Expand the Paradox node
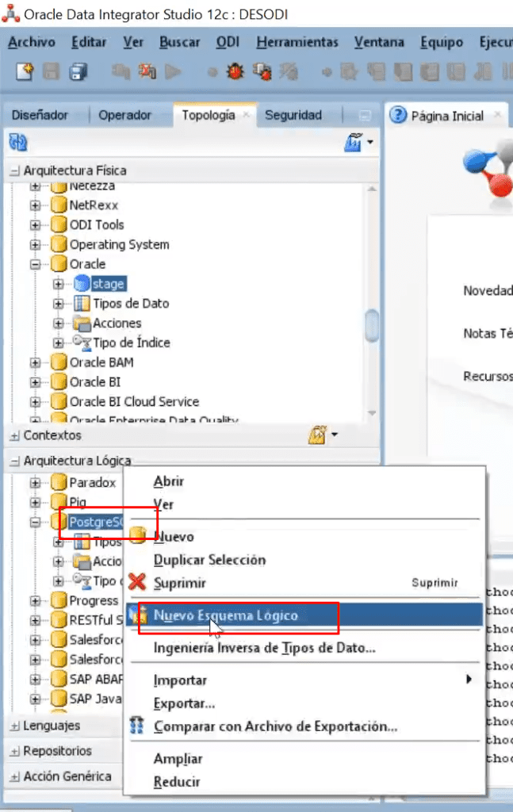Screen dimensions: 513x812 click(x=35, y=483)
